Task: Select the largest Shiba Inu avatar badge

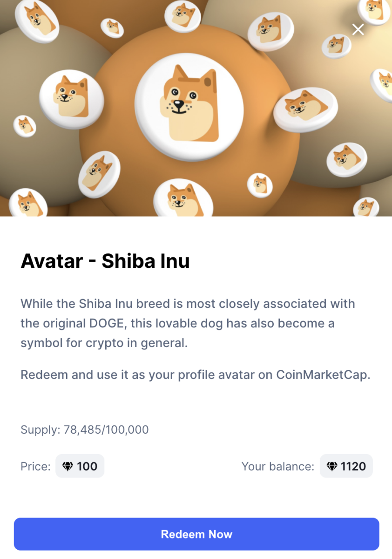Action: [189, 103]
